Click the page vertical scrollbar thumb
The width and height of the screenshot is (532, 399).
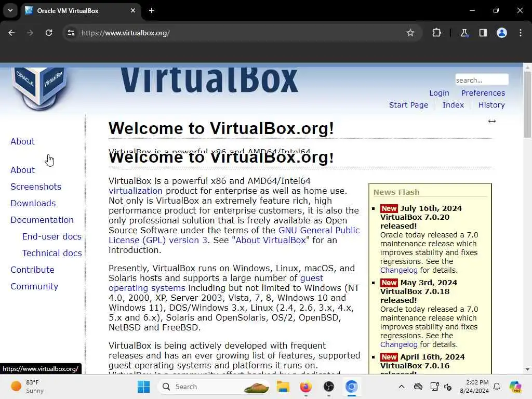point(527,104)
